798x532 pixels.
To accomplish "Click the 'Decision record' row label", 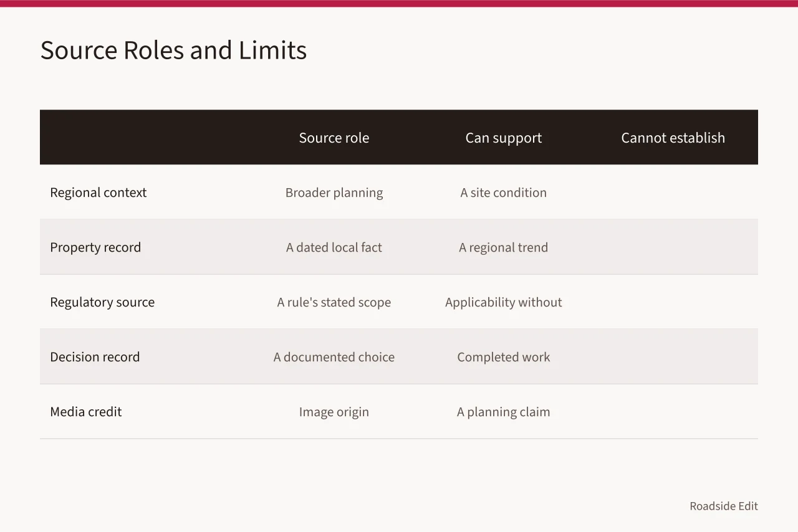I will [95, 357].
